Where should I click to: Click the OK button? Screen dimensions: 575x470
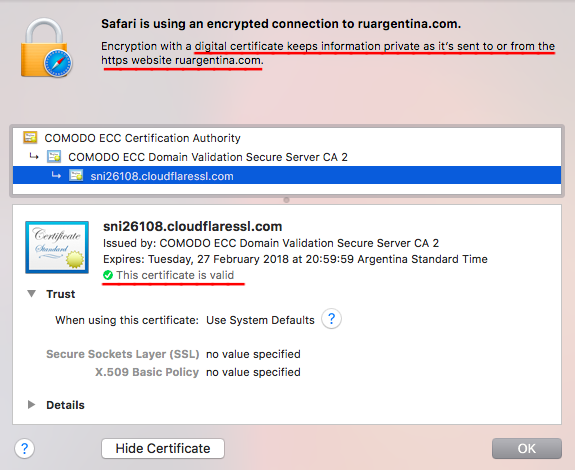pyautogui.click(x=527, y=448)
